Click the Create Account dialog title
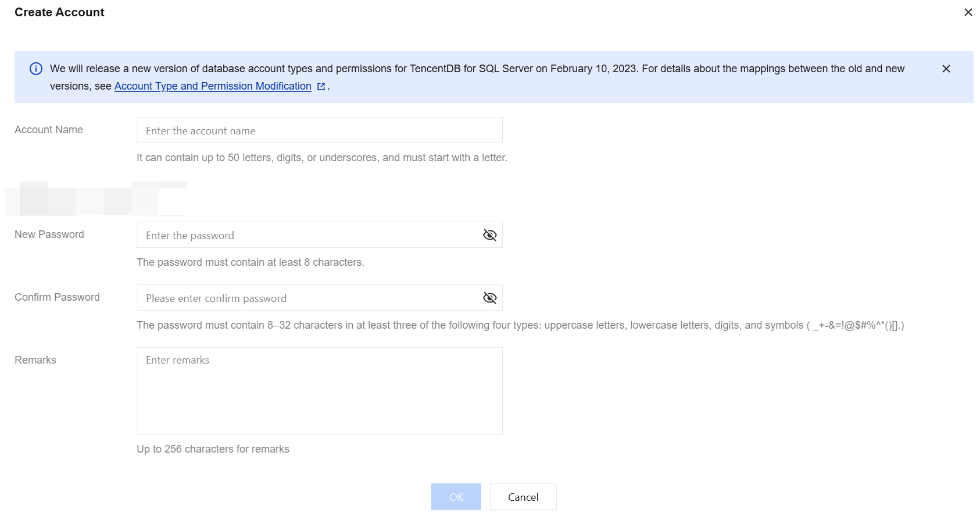980x516 pixels. pos(59,12)
